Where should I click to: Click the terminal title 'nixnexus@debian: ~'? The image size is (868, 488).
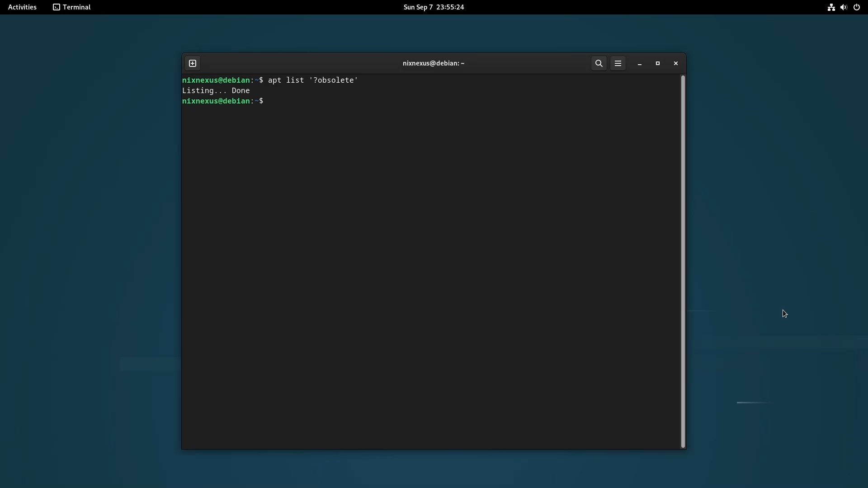pos(433,63)
